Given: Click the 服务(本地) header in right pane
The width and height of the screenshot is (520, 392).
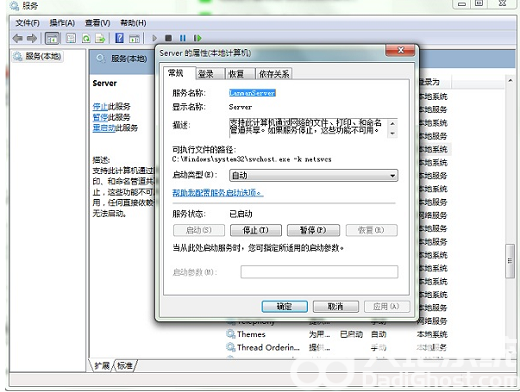Looking at the screenshot, I should coord(129,59).
